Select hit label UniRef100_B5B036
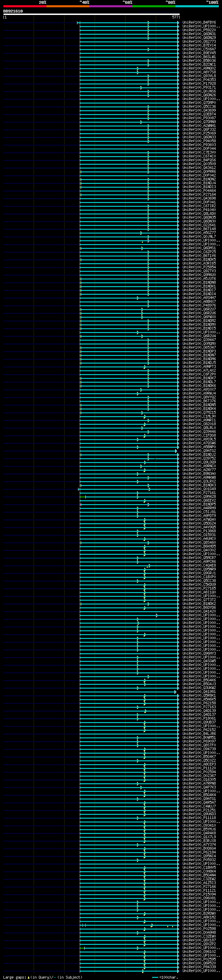222x980 pixels. tap(199, 60)
